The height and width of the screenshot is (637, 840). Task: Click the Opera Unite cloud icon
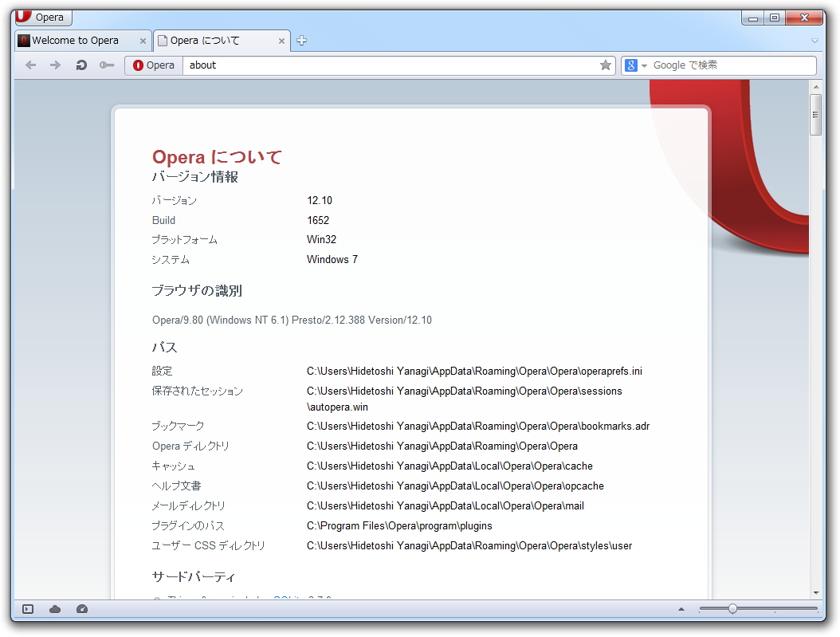tap(54, 608)
